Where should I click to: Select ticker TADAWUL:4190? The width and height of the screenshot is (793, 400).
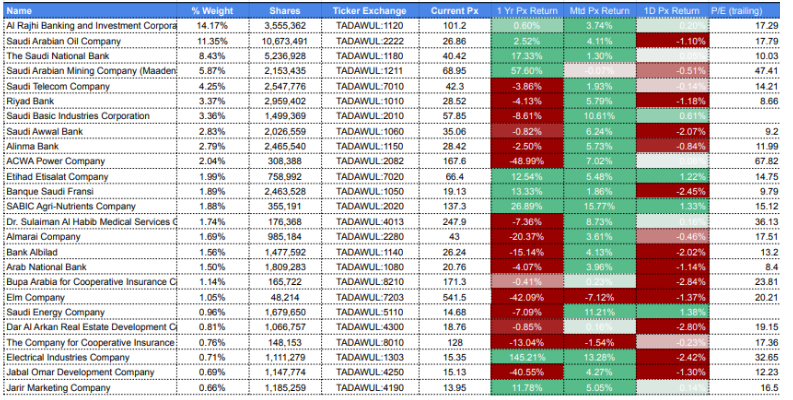click(370, 387)
